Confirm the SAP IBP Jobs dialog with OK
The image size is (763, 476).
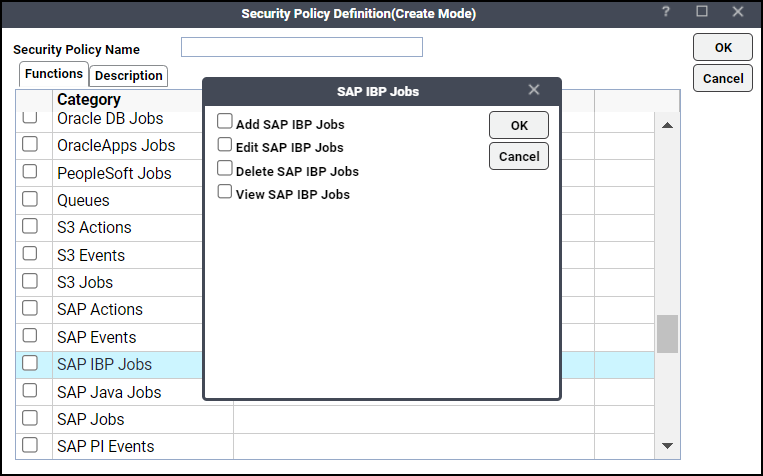[x=519, y=126]
